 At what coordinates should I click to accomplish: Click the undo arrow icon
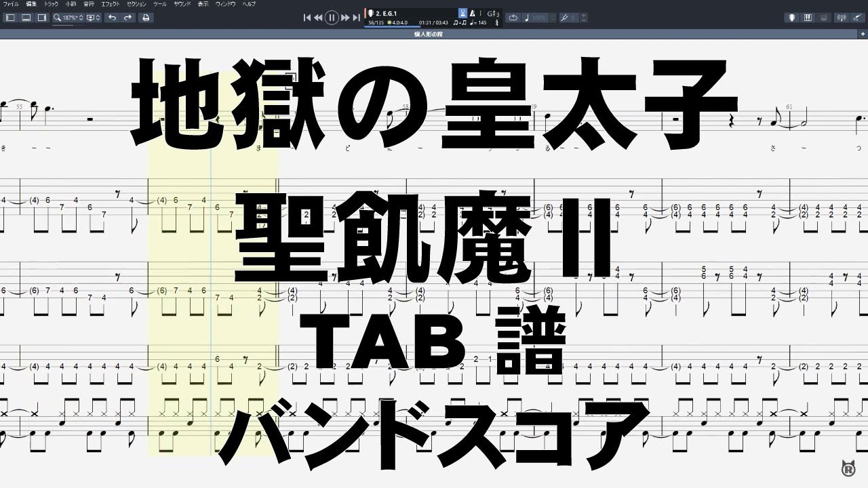(x=113, y=18)
